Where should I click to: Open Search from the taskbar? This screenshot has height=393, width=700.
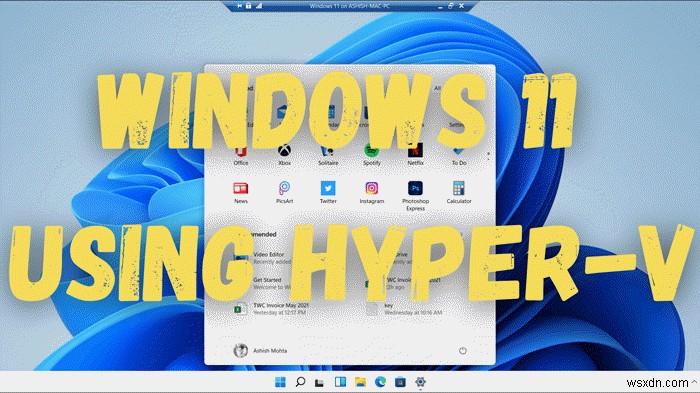point(300,382)
